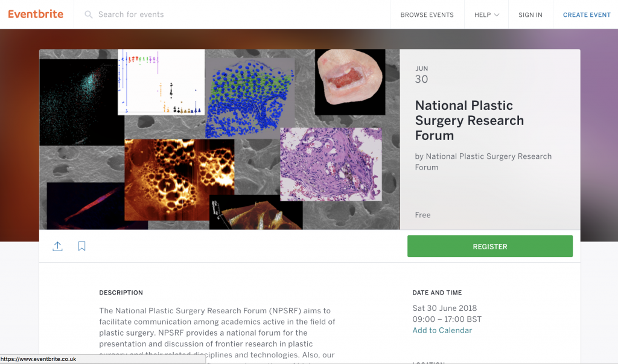This screenshot has width=618, height=364.
Task: Select Browse Events in the navigation
Action: pos(427,14)
